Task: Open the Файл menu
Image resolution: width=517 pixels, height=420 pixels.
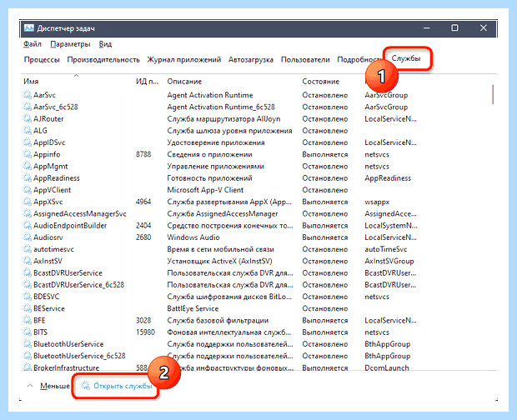Action: (x=33, y=44)
